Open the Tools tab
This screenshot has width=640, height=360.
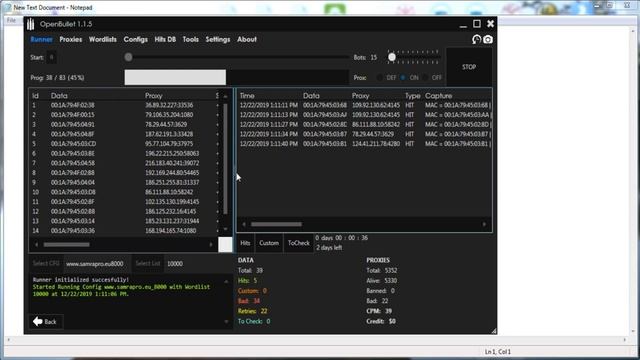coord(190,40)
